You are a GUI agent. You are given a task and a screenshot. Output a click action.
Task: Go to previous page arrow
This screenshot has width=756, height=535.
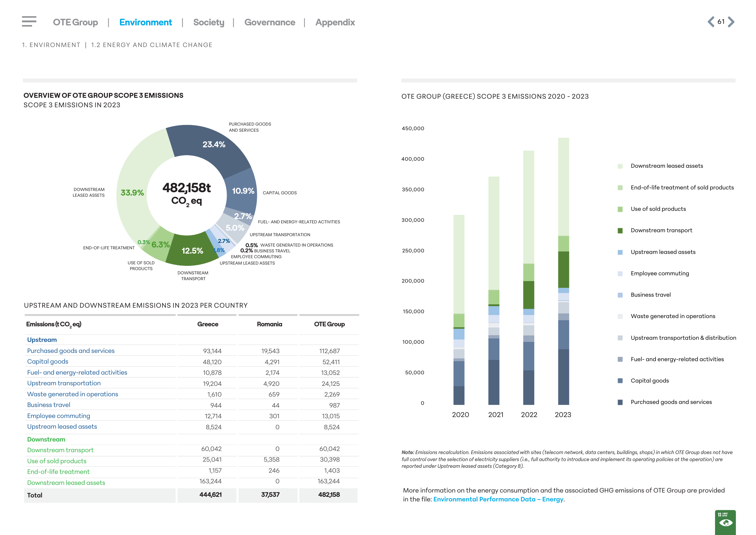point(711,22)
